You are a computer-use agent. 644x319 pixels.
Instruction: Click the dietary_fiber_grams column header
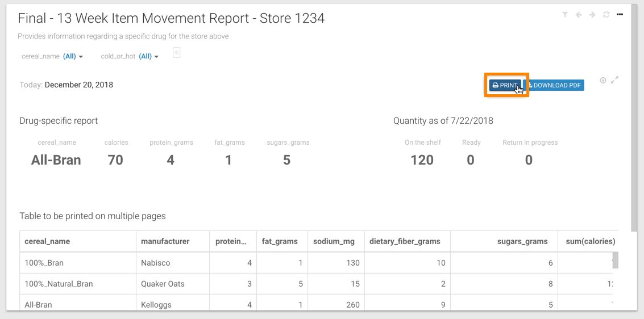[x=405, y=241]
